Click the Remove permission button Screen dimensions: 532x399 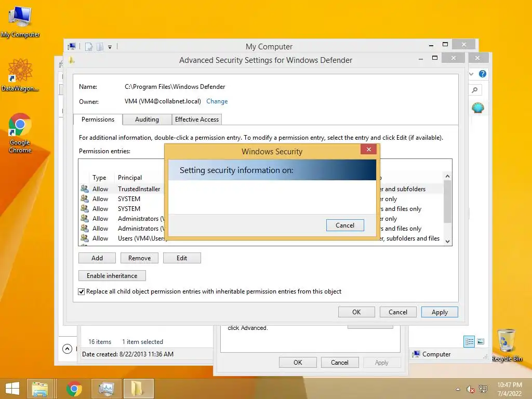coord(139,258)
